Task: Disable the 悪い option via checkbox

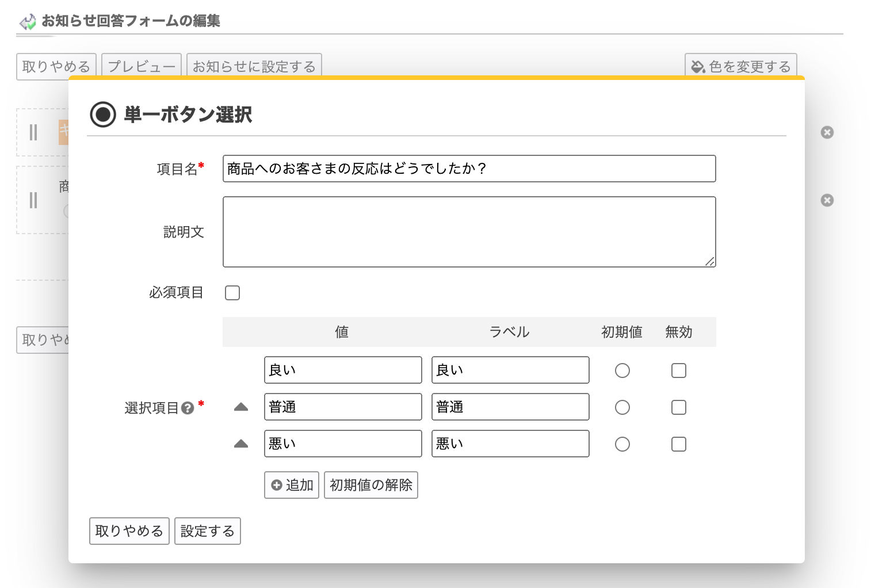Action: (679, 444)
